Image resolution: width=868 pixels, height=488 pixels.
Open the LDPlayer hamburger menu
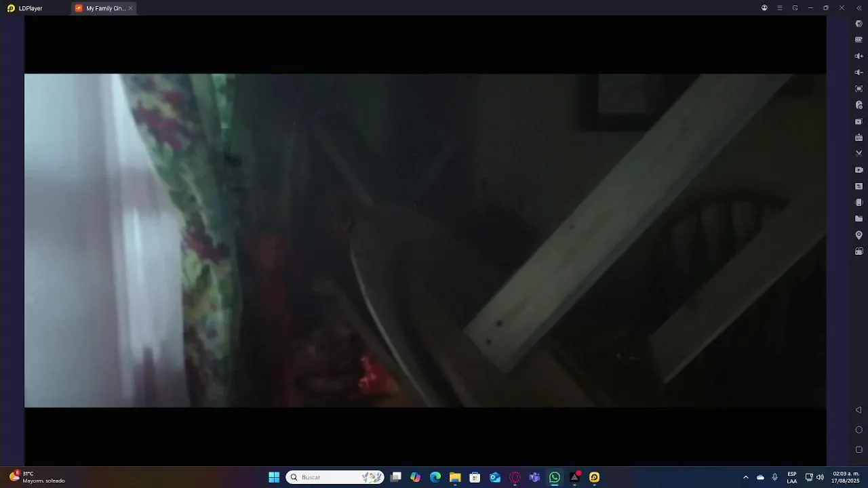click(780, 8)
